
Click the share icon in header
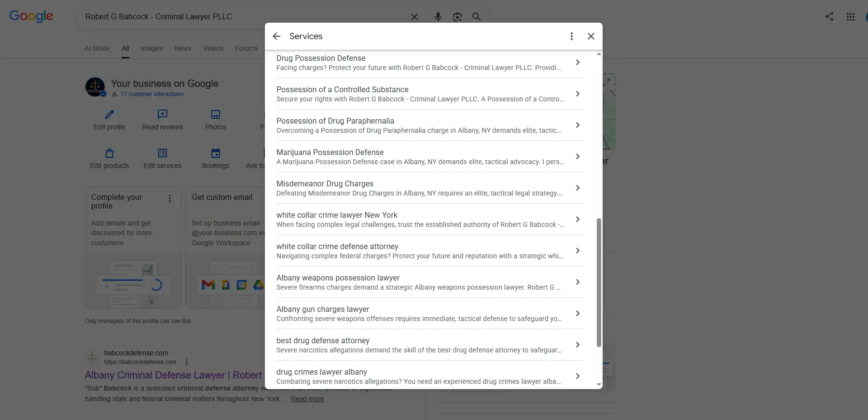(829, 16)
